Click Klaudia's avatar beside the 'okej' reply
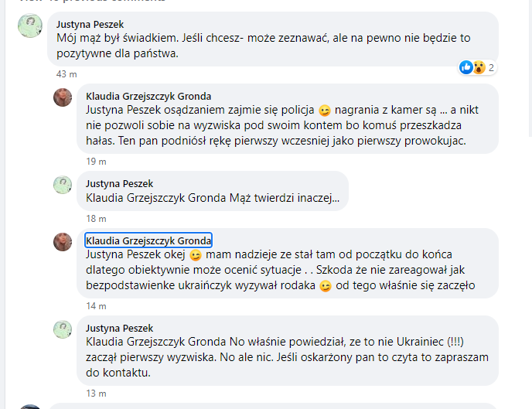Screen dimensions: 532x409 (63, 242)
